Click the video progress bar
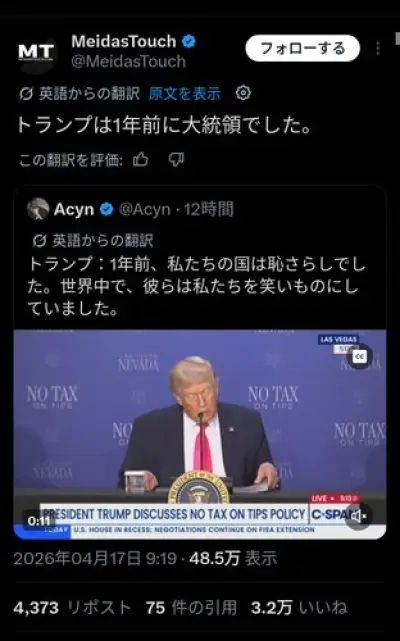This screenshot has width=400, height=641. pyautogui.click(x=200, y=531)
